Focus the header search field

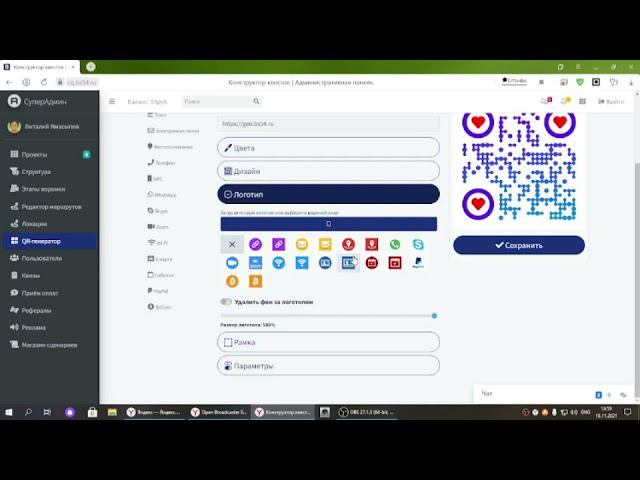(217, 101)
